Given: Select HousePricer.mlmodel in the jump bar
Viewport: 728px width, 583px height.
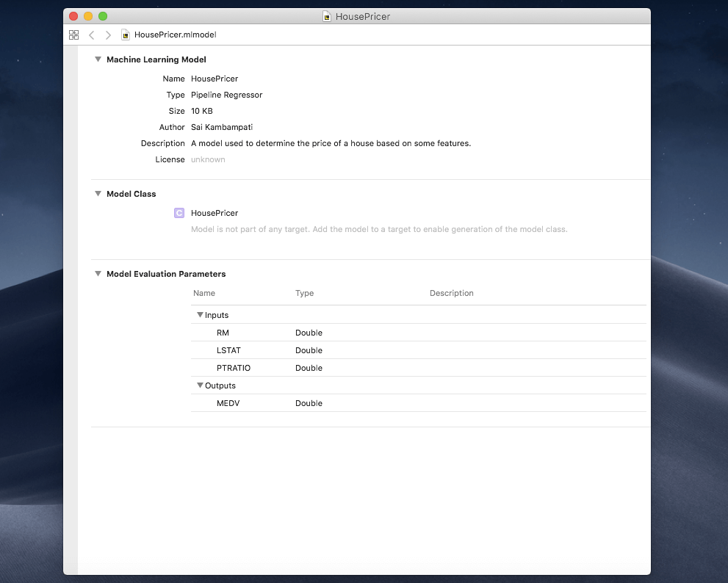Looking at the screenshot, I should pos(175,35).
